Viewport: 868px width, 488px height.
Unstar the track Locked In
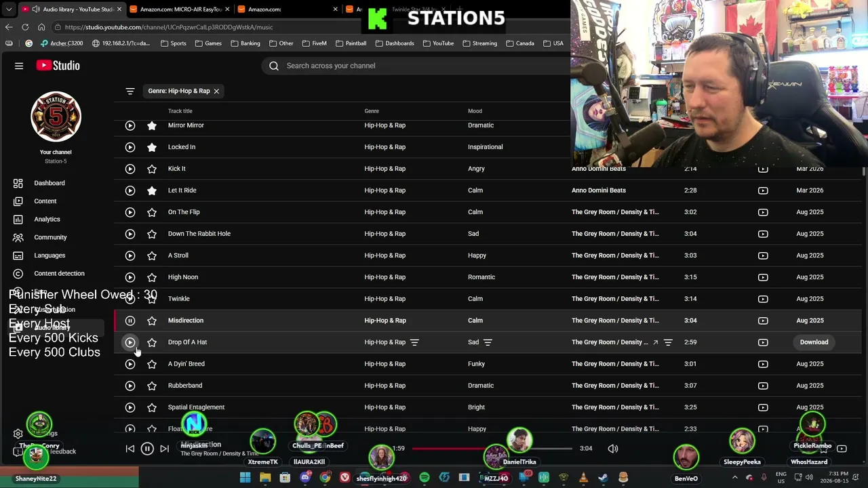(152, 147)
